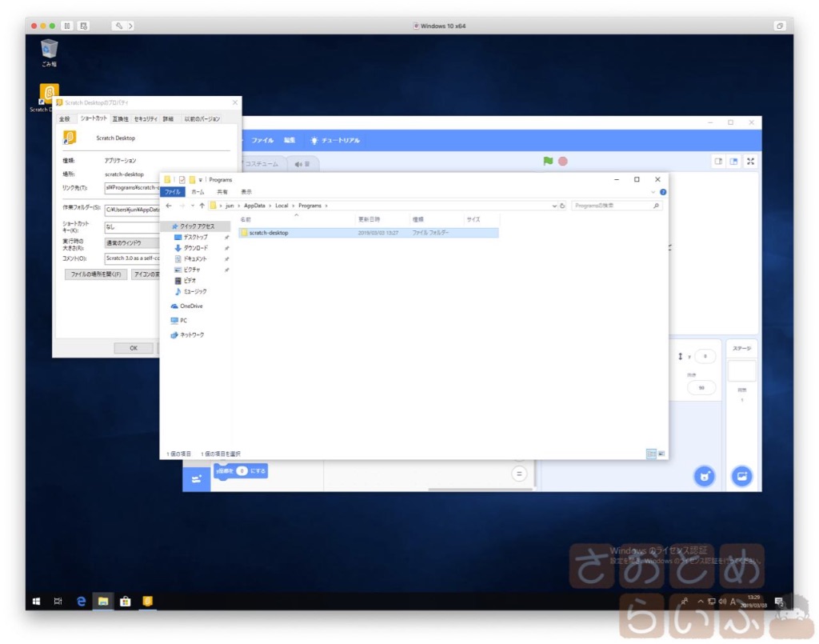Enter Scratch full screen stage mode
Image resolution: width=819 pixels, height=644 pixels.
750,162
